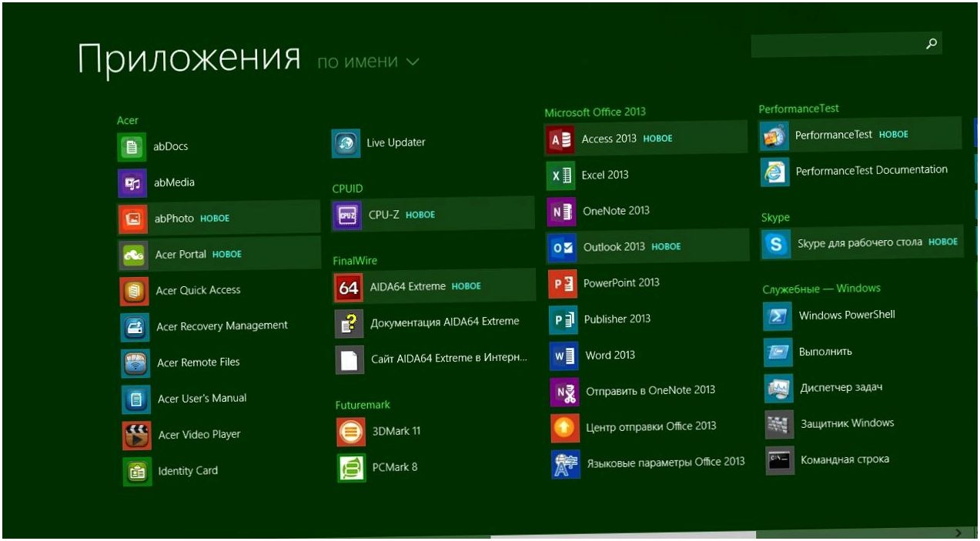Select the Skype group header
The height and width of the screenshot is (541, 980).
(x=775, y=218)
